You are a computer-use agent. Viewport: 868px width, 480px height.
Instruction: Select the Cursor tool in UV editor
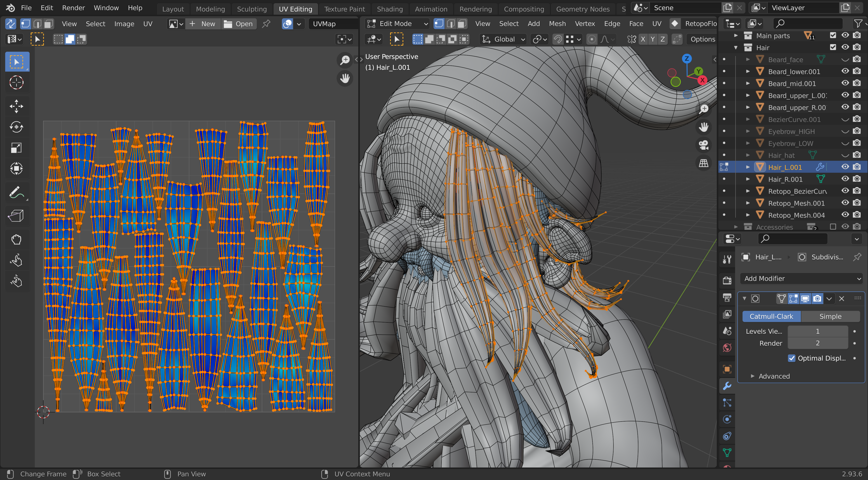[x=16, y=82]
